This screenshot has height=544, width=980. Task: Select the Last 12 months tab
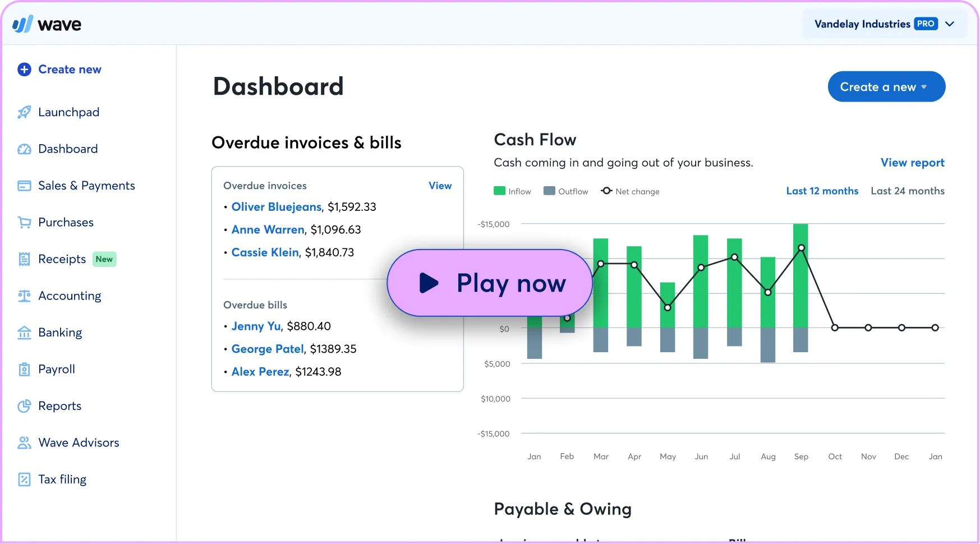(822, 191)
